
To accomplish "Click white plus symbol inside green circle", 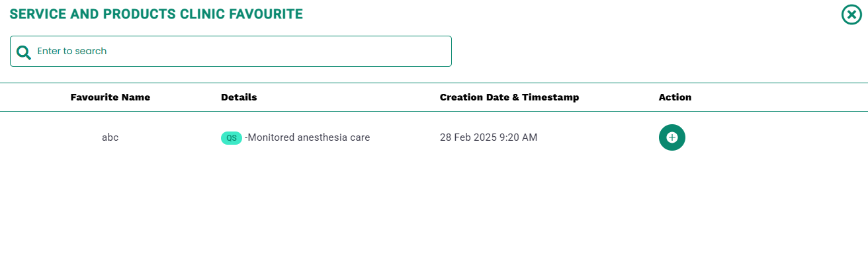I will click(x=672, y=137).
